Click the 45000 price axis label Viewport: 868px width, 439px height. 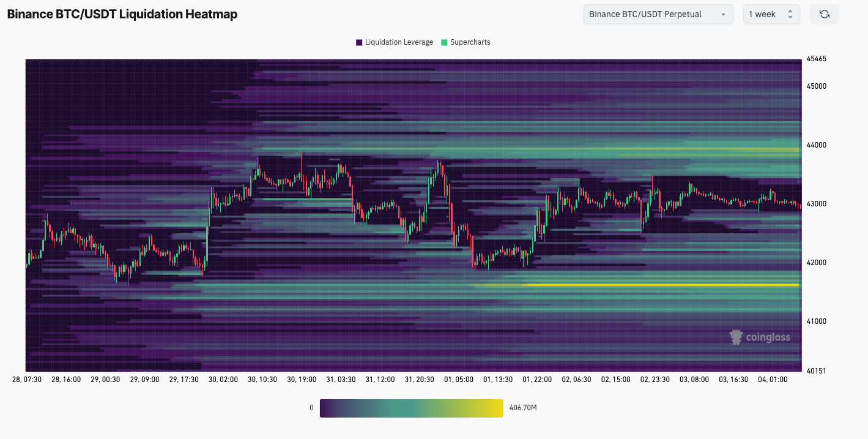(x=817, y=86)
